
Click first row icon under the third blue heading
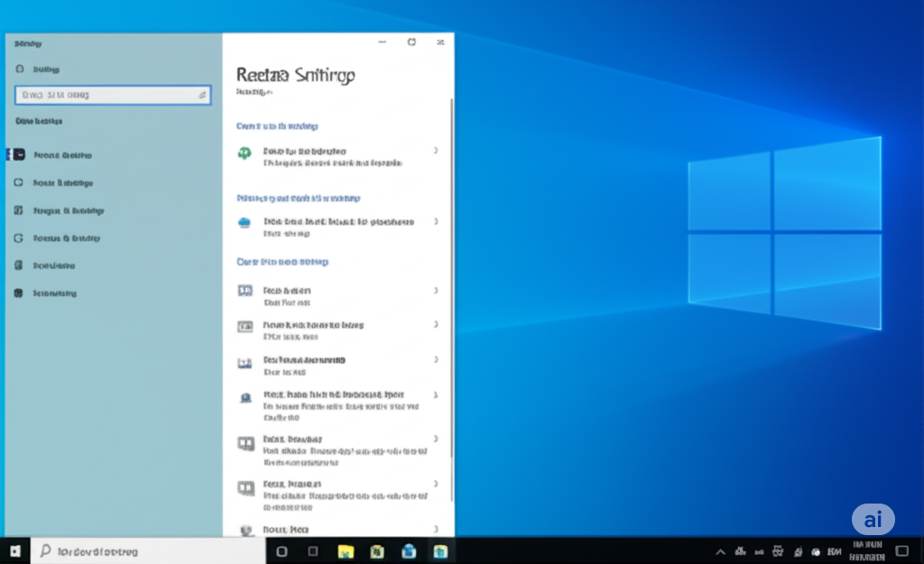(245, 291)
